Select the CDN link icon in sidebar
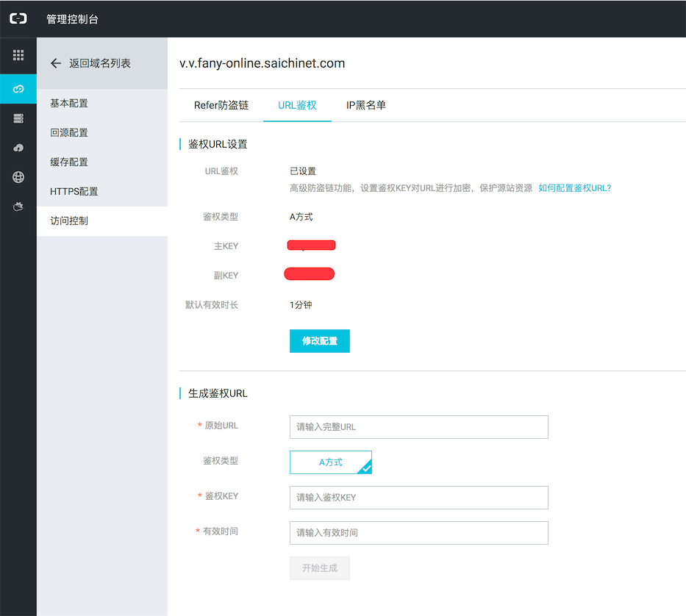The width and height of the screenshot is (686, 616). coord(18,89)
